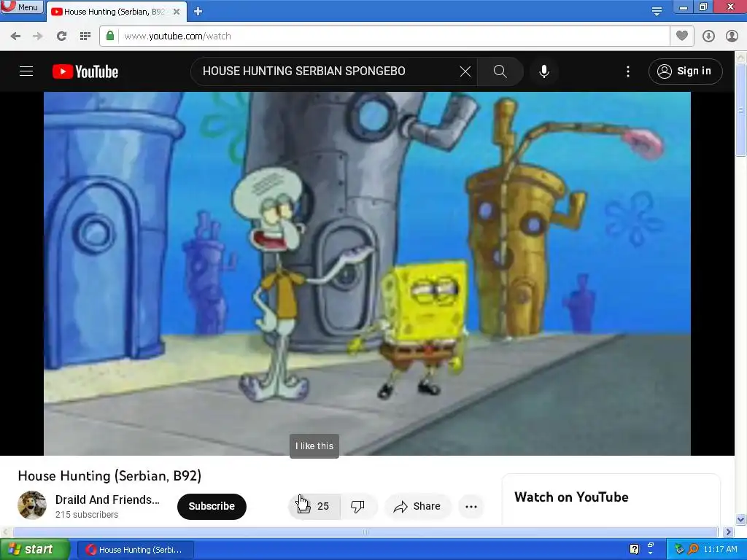This screenshot has height=560, width=747.
Task: Click the video player frame
Action: [x=367, y=273]
